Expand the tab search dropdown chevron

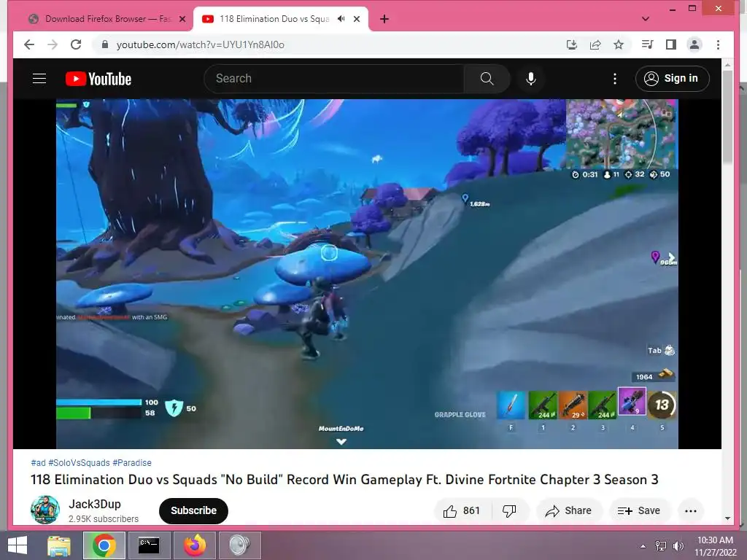(646, 19)
